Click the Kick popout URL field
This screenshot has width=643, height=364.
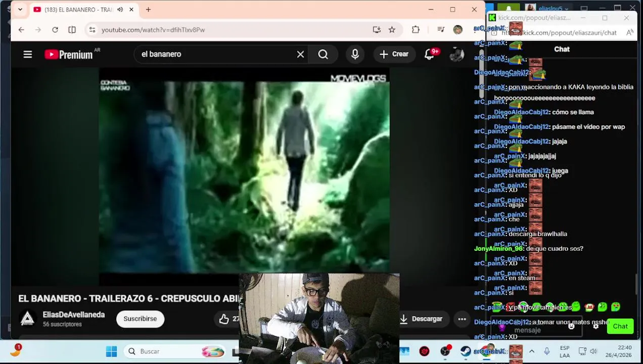[559, 33]
